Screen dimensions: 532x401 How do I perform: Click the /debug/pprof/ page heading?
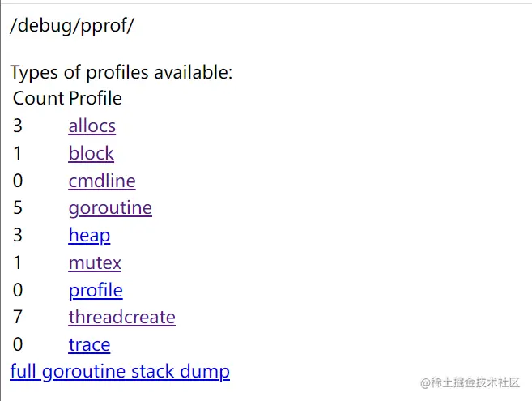point(72,25)
